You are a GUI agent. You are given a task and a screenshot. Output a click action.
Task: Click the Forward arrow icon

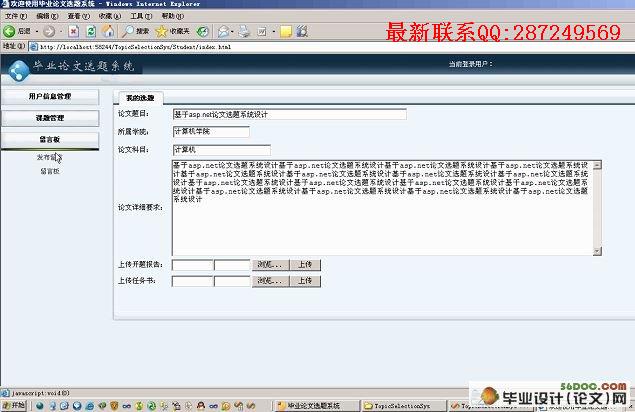click(x=49, y=31)
